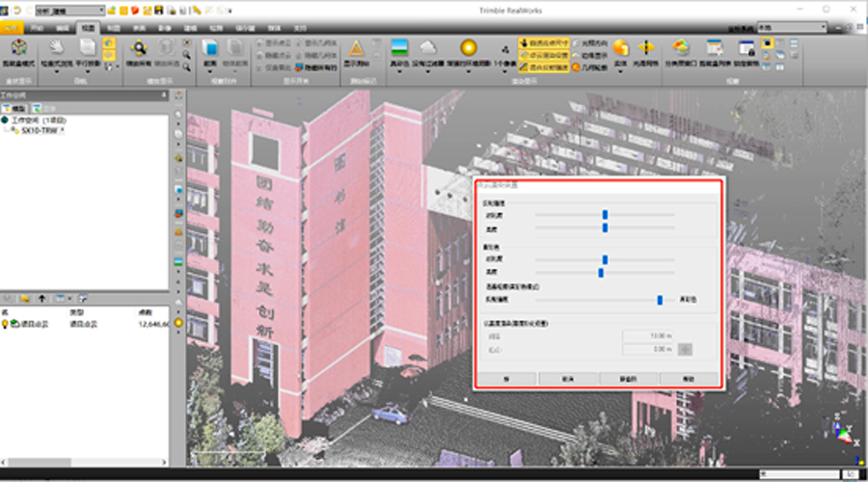
Task: Click the zoom all magnifier icon
Action: [139, 48]
